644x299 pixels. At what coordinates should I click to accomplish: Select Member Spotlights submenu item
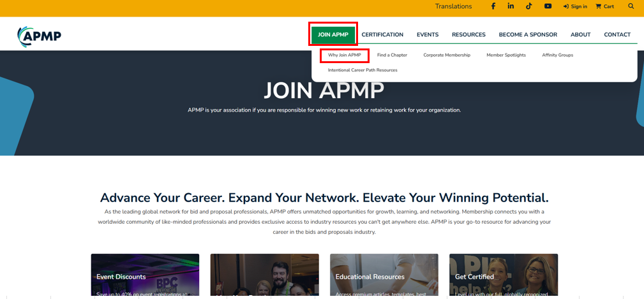[x=506, y=55]
